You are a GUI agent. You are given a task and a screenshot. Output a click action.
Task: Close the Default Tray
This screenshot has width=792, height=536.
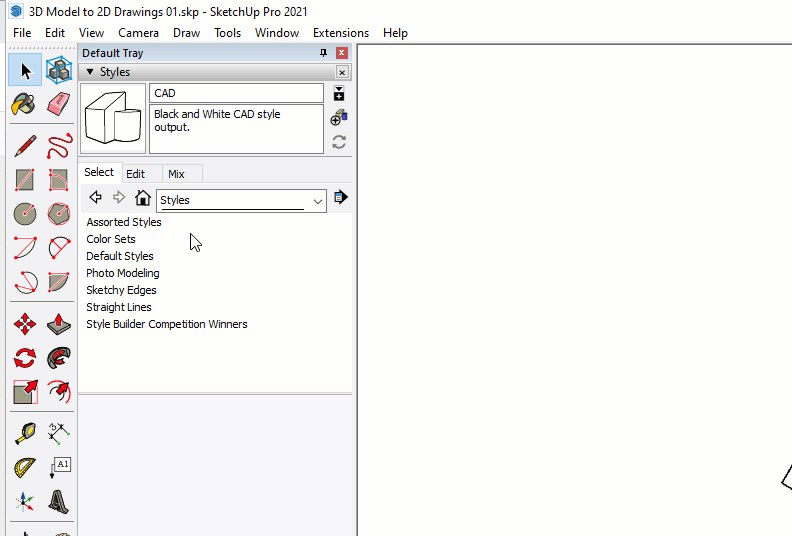342,53
